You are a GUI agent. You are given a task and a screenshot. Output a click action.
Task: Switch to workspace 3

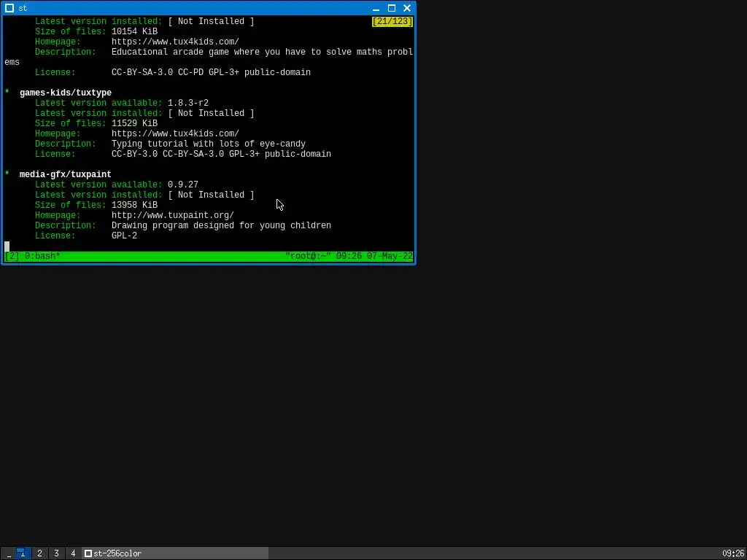click(56, 553)
